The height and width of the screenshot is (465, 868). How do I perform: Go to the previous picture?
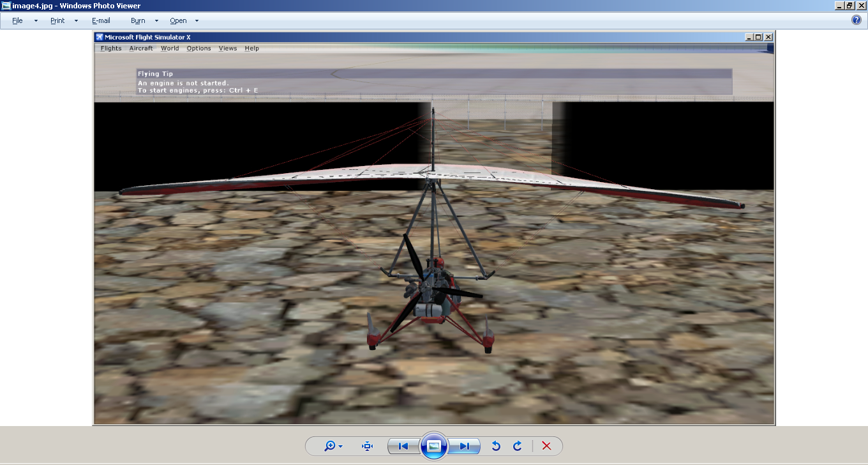click(403, 446)
